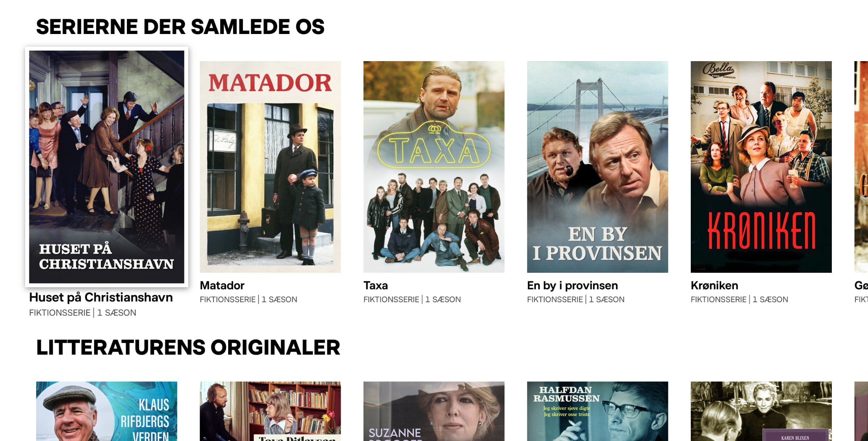Select the Krøniken series poster
Screen dimensions: 868x441
click(x=761, y=167)
